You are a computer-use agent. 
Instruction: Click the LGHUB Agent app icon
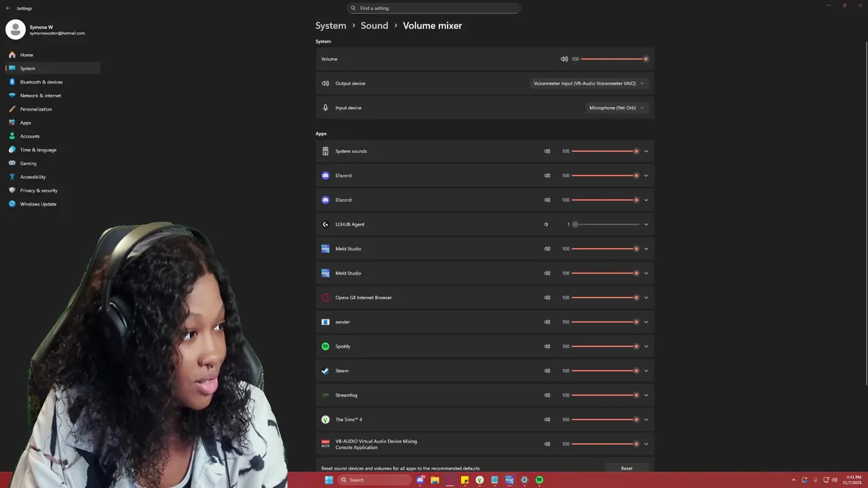(x=325, y=224)
